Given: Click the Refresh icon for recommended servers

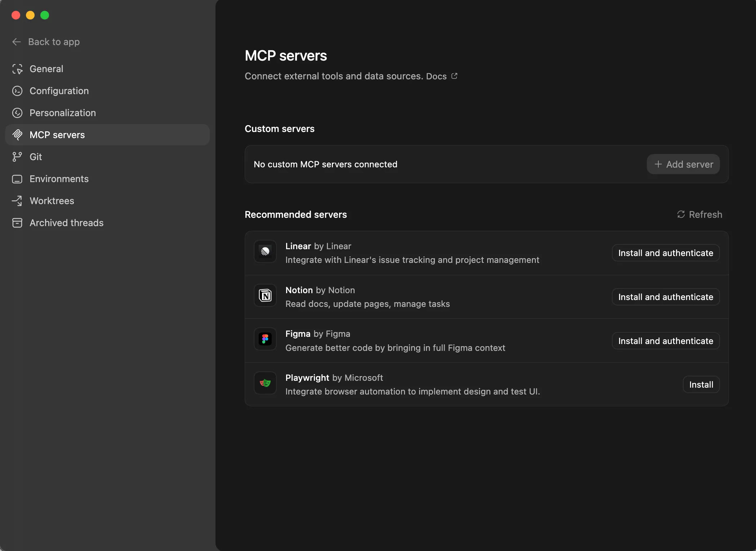Looking at the screenshot, I should (681, 214).
